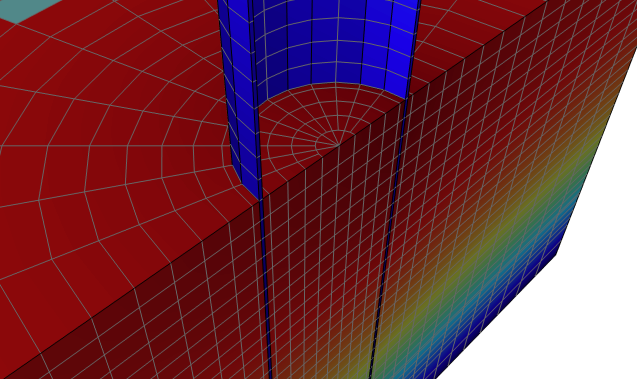Screen dimensions: 637x379
Task: Click the radial mesh convergence point inside cylinder
Action: coord(338,145)
